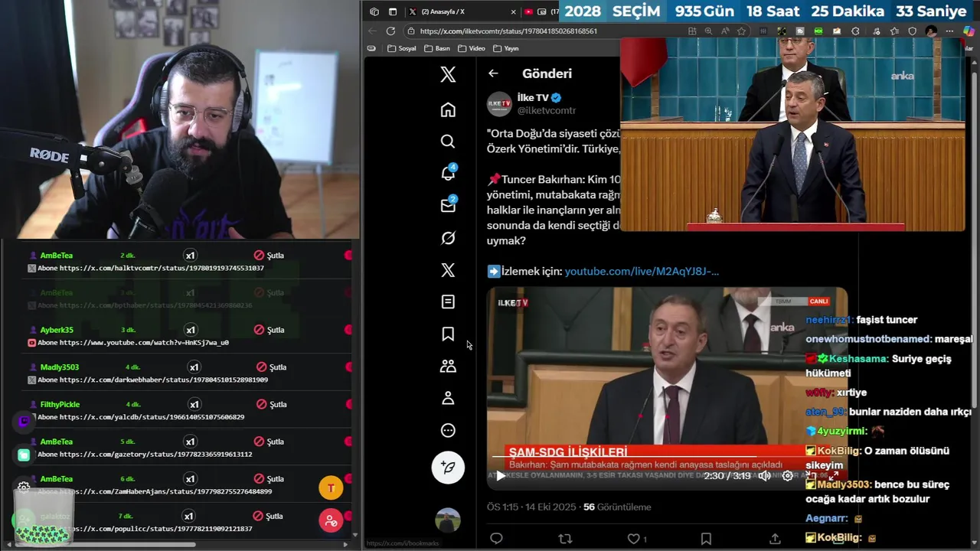
Task: Open Copilot icon in browser toolbar
Action: (x=969, y=31)
